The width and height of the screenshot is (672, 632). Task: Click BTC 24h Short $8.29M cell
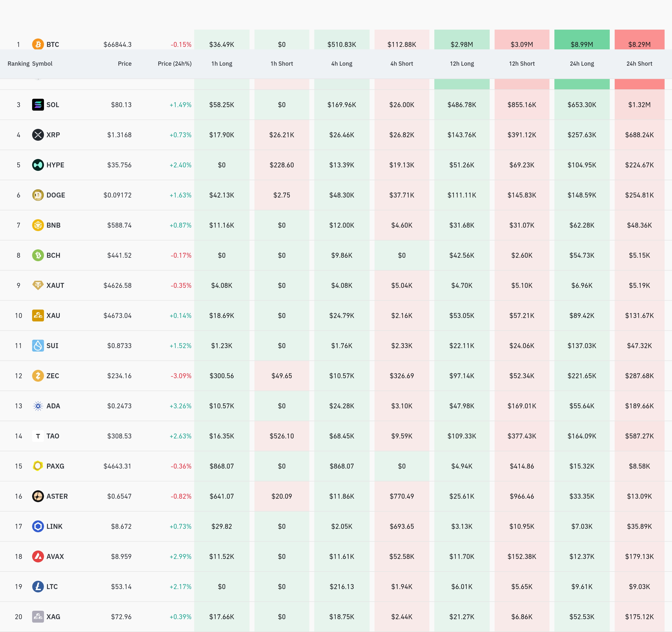click(639, 44)
